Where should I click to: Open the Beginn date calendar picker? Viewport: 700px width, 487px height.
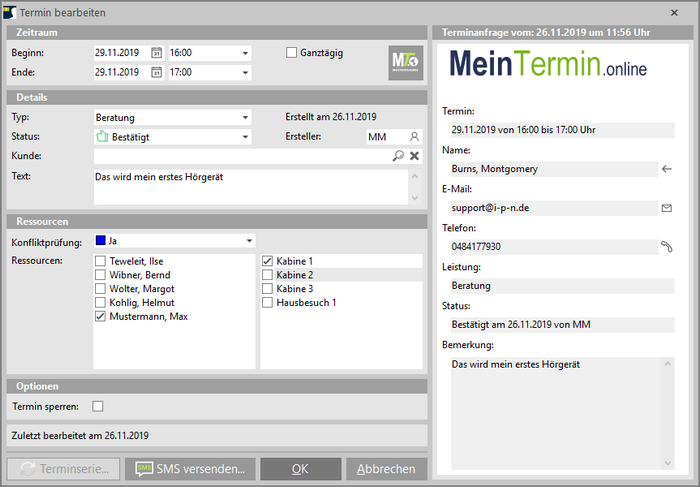point(157,53)
